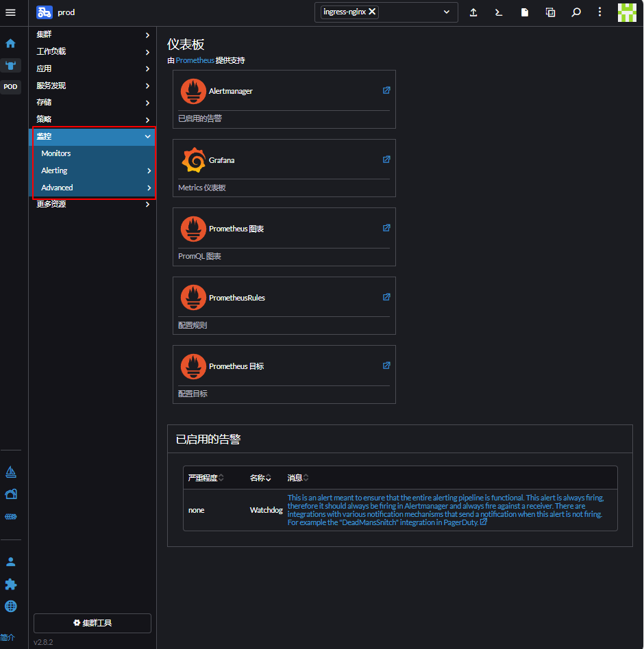Open the hamburger navigation menu
Image resolution: width=644 pixels, height=649 pixels.
10,12
